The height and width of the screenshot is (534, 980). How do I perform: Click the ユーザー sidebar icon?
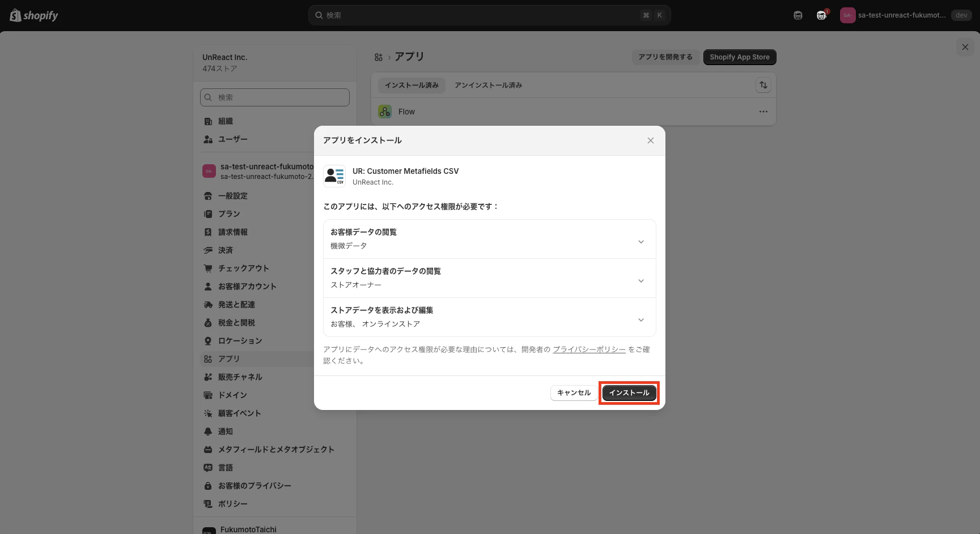(x=208, y=139)
